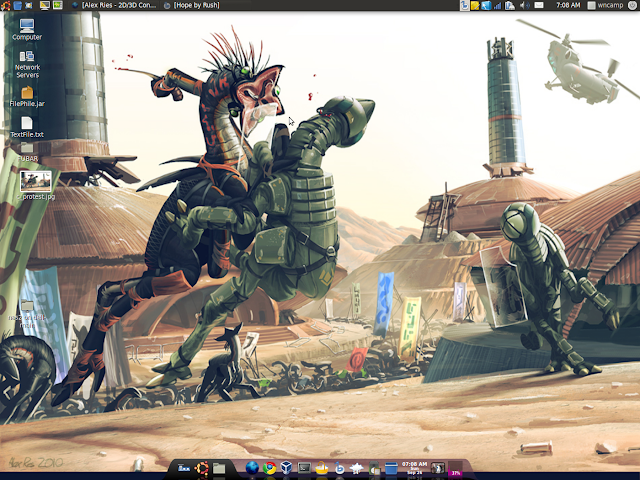Click the CPU monitor icon in dock

click(x=374, y=468)
